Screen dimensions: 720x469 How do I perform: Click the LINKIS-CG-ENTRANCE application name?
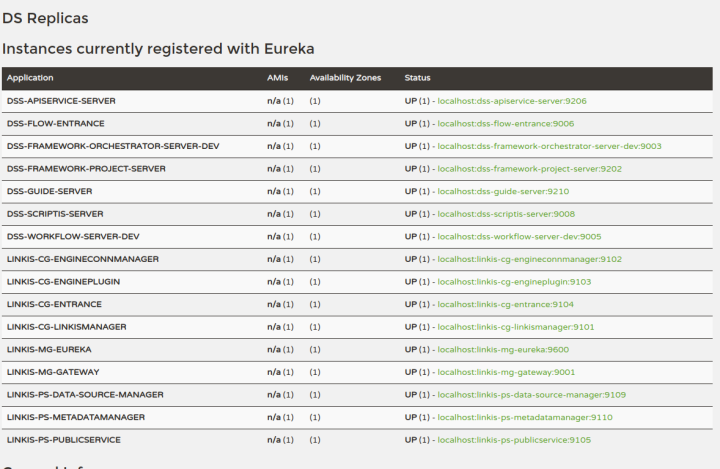click(54, 304)
